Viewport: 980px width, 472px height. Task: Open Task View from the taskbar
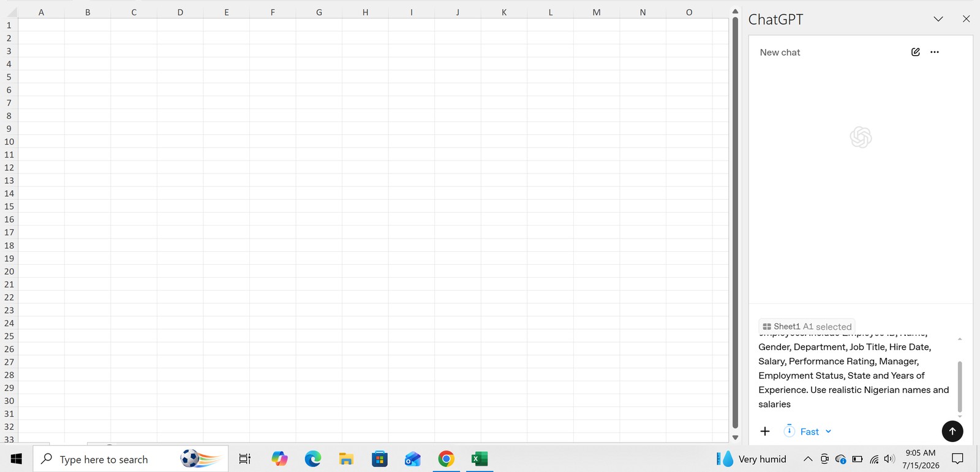pos(244,459)
